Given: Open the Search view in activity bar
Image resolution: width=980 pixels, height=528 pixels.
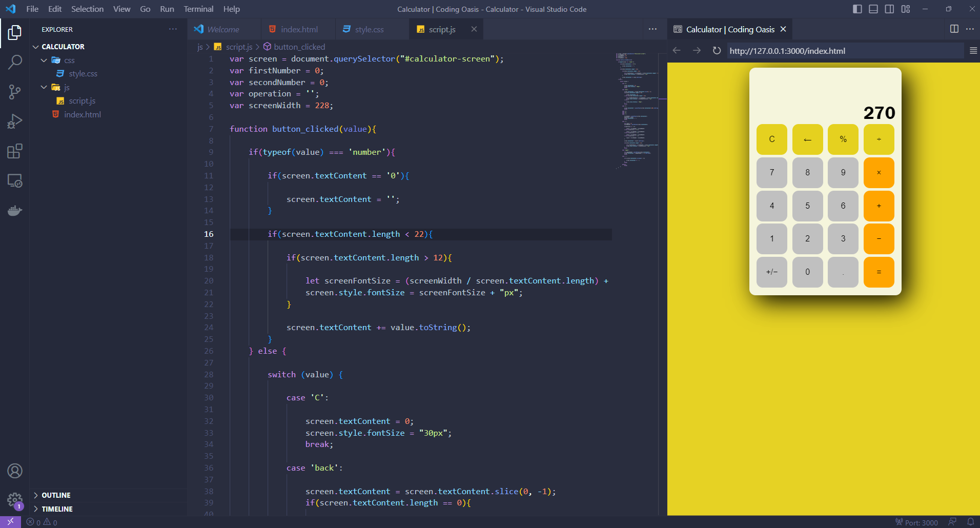Looking at the screenshot, I should point(15,62).
